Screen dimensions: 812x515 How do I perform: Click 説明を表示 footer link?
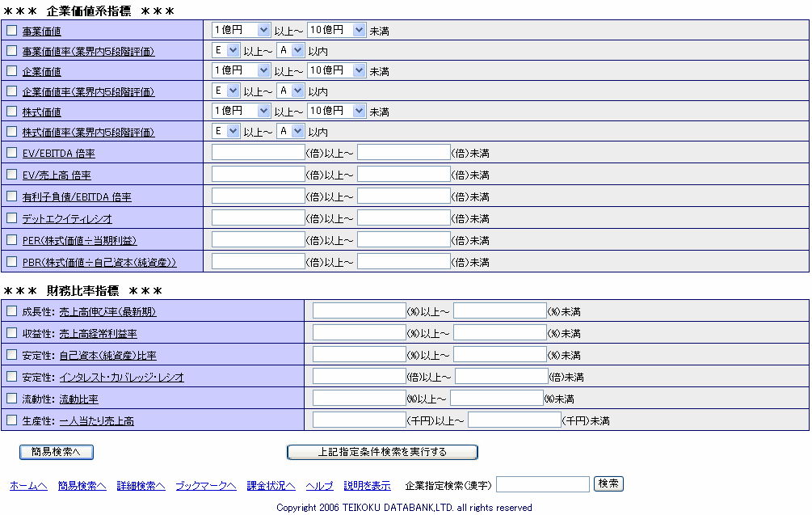click(x=367, y=485)
